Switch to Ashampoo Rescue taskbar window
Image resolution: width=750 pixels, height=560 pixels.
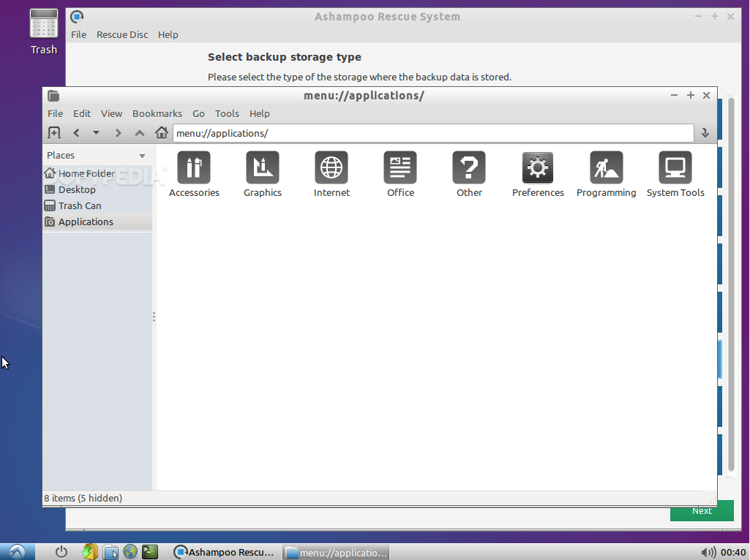click(x=224, y=552)
